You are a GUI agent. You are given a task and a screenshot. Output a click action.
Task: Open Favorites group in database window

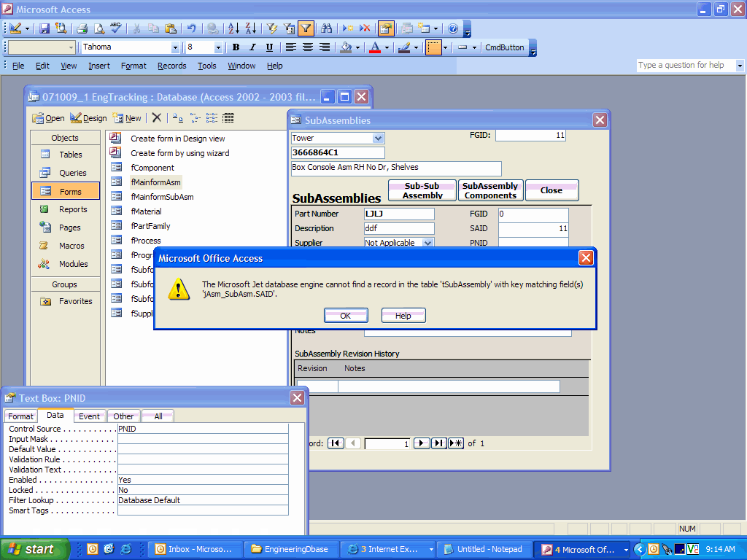[65, 301]
